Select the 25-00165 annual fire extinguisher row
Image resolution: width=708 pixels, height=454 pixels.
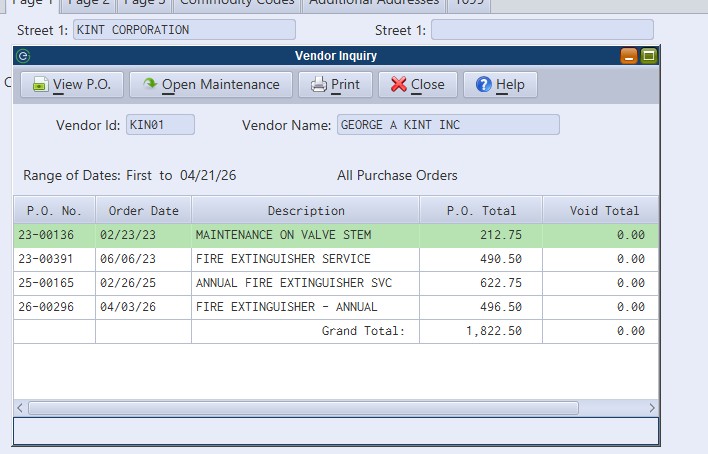coord(336,283)
